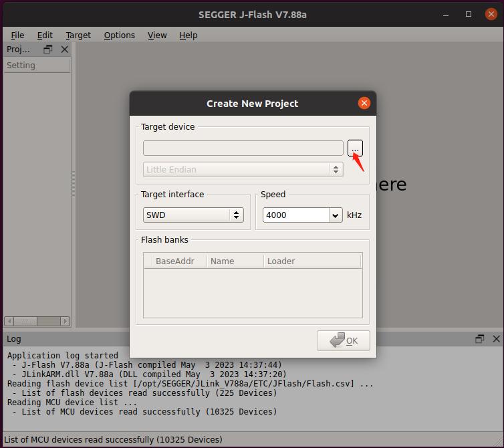Close the SEGGER J-Flash window
The image size is (504, 448).
pyautogui.click(x=491, y=14)
